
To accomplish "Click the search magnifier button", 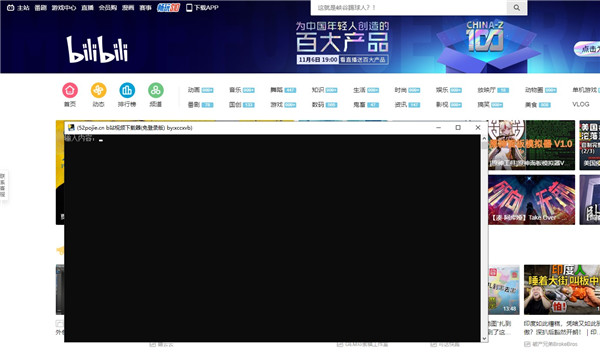I will click(517, 7).
